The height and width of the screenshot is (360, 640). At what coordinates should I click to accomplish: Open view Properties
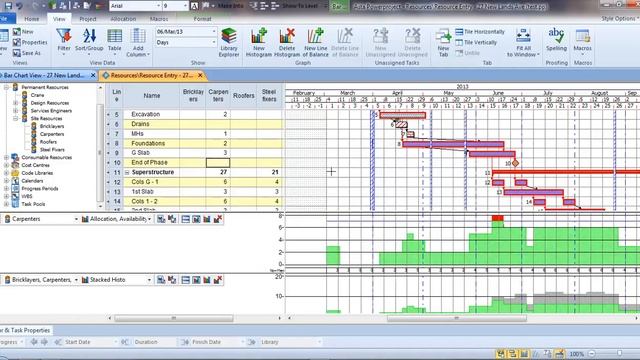point(30,42)
